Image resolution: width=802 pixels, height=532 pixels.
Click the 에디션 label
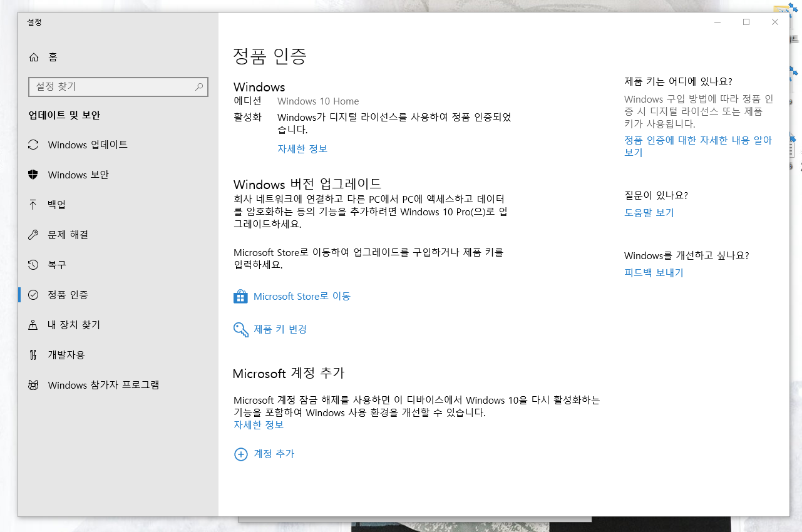pos(247,101)
